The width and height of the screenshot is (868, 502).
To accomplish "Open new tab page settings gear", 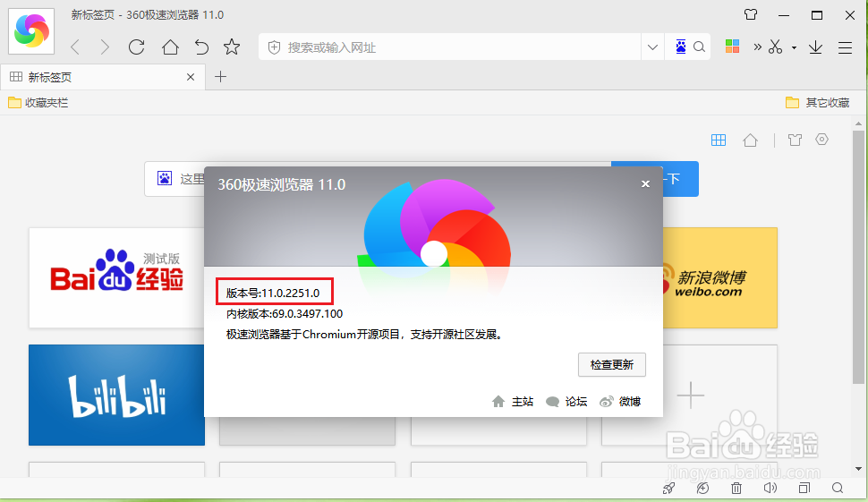I will (x=822, y=140).
